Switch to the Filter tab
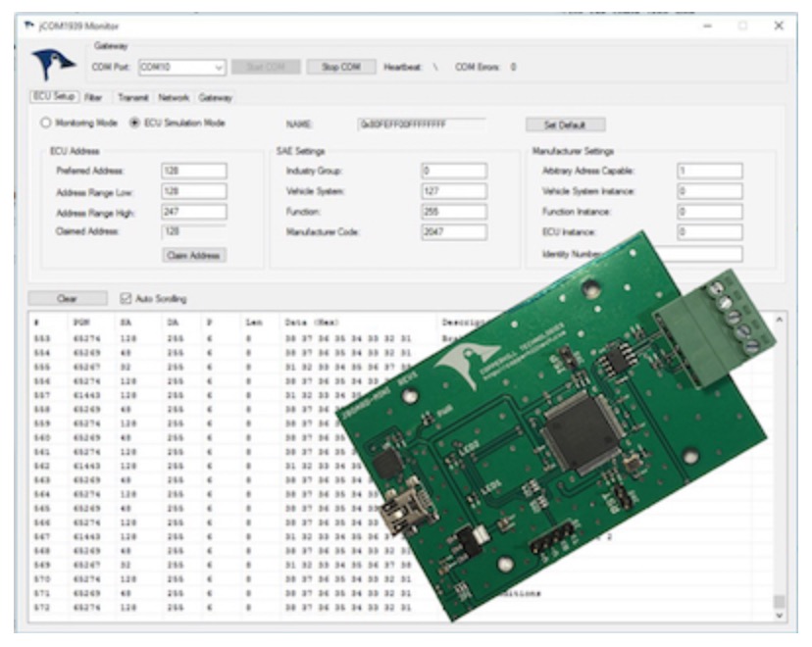This screenshot has width=812, height=647. 93,98
